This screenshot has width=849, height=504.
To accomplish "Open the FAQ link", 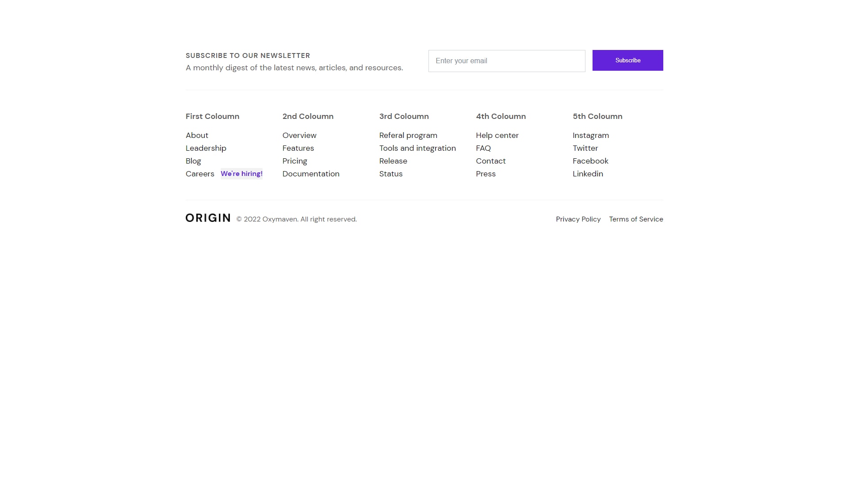I will (x=483, y=148).
